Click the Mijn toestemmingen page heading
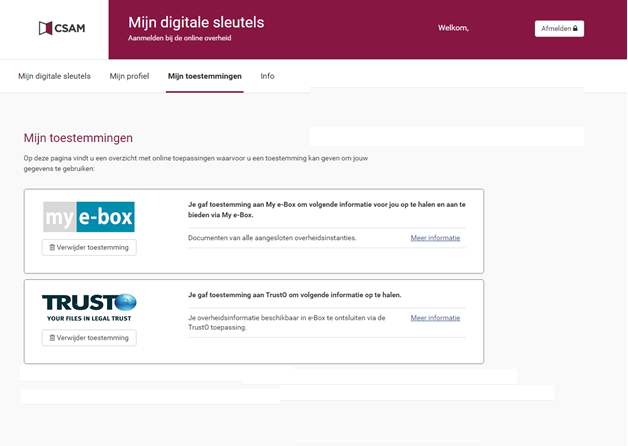This screenshot has height=446, width=628. click(x=78, y=138)
